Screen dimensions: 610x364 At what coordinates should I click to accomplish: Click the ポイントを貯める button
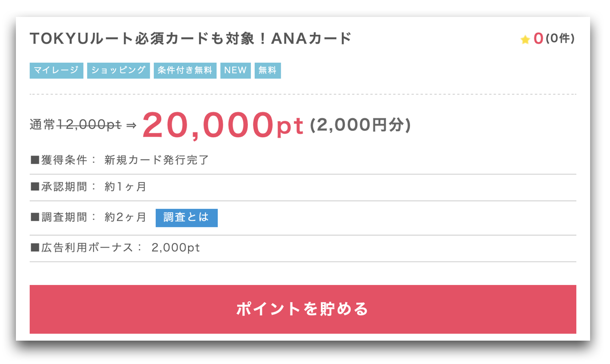pyautogui.click(x=303, y=309)
